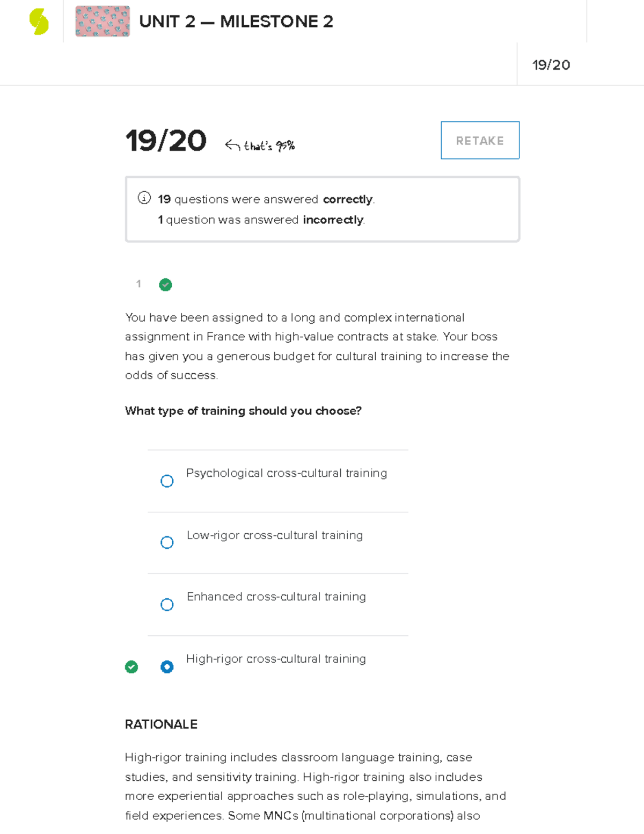Click the Unit 2 — Milestone 2 title

tap(236, 21)
